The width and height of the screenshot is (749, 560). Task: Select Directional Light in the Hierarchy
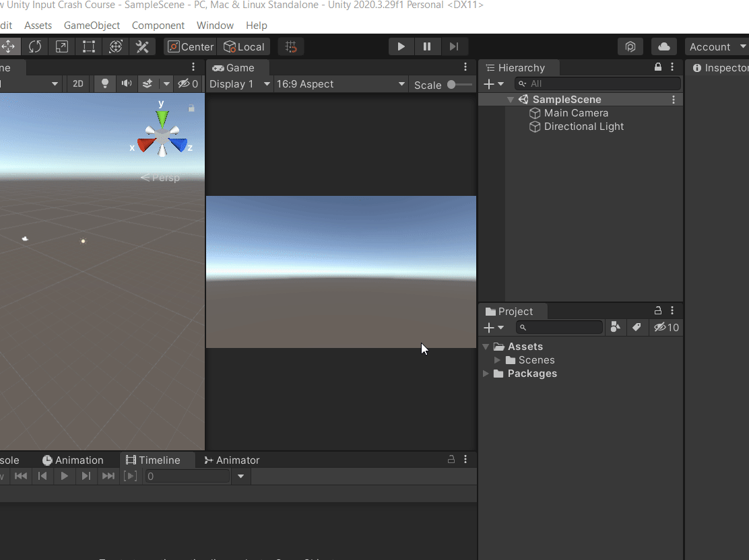coord(583,127)
